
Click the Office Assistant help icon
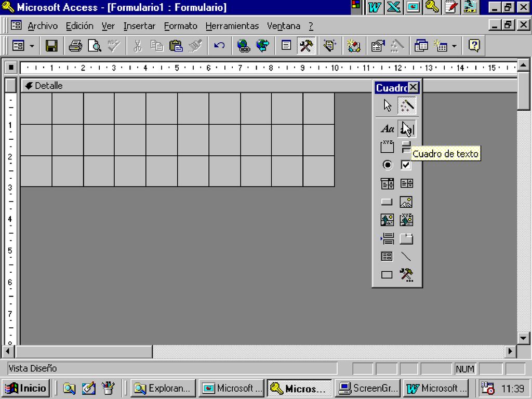pyautogui.click(x=474, y=46)
